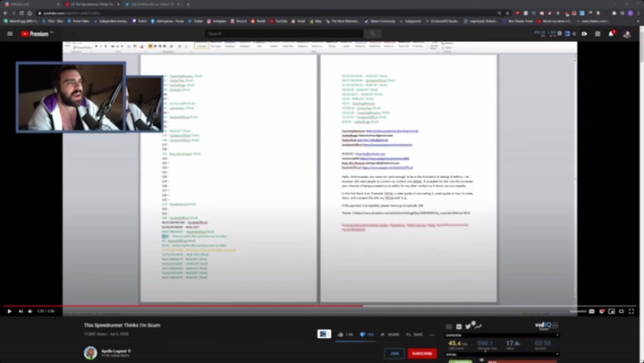
Task: Reload the current page
Action: [x=21, y=13]
